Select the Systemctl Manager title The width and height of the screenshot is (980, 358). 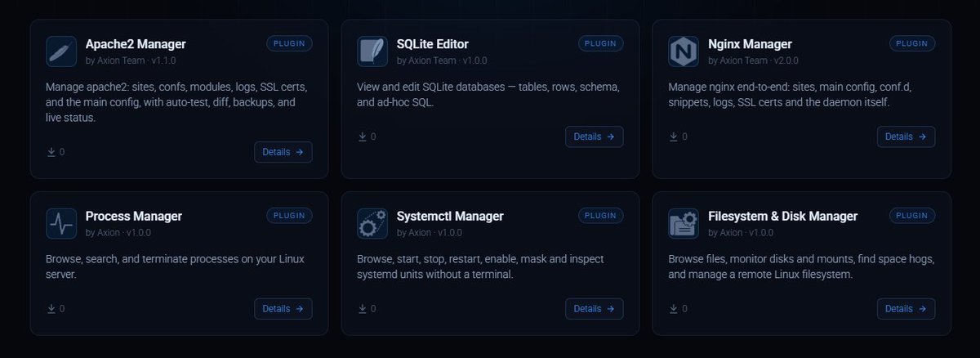pyautogui.click(x=450, y=217)
